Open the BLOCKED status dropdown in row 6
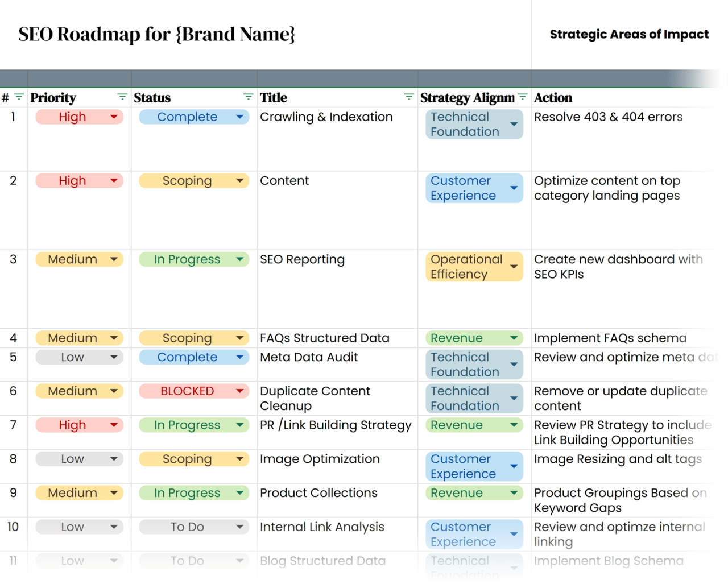 tap(239, 391)
